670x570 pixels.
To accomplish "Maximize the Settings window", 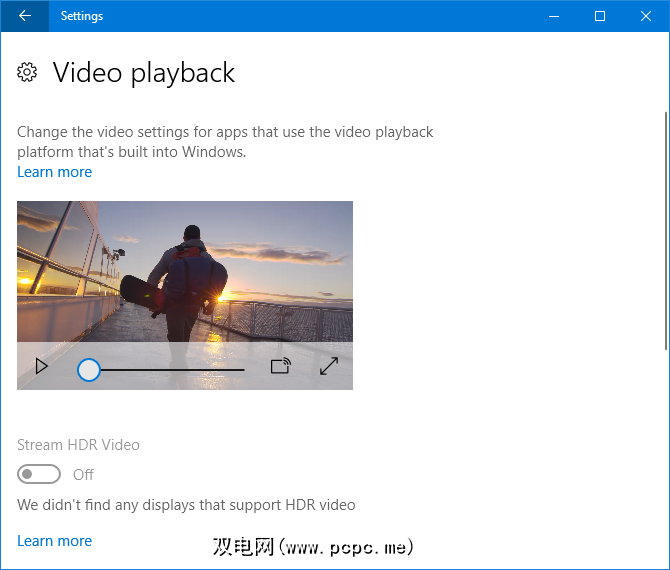I will click(x=600, y=16).
